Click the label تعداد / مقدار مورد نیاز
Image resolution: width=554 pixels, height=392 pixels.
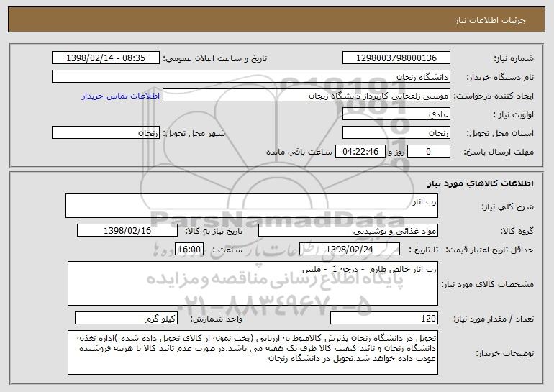tap(494, 319)
